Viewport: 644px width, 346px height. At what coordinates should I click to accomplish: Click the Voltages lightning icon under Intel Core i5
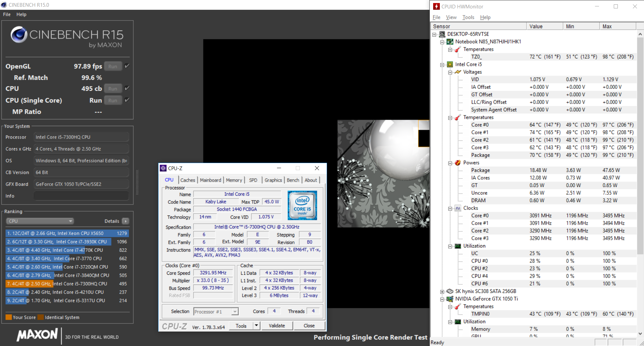click(x=458, y=72)
